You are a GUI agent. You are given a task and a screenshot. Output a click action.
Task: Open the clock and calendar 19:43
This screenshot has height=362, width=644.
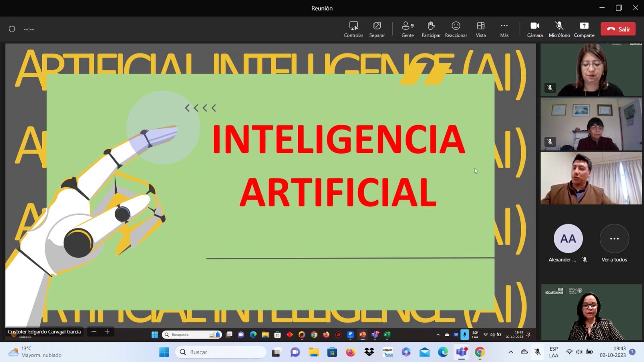click(613, 352)
